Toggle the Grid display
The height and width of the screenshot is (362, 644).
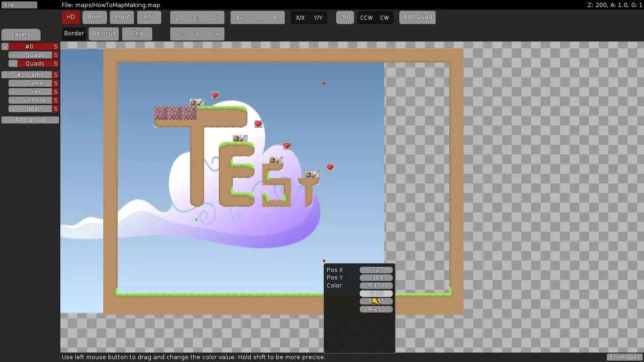pos(137,33)
